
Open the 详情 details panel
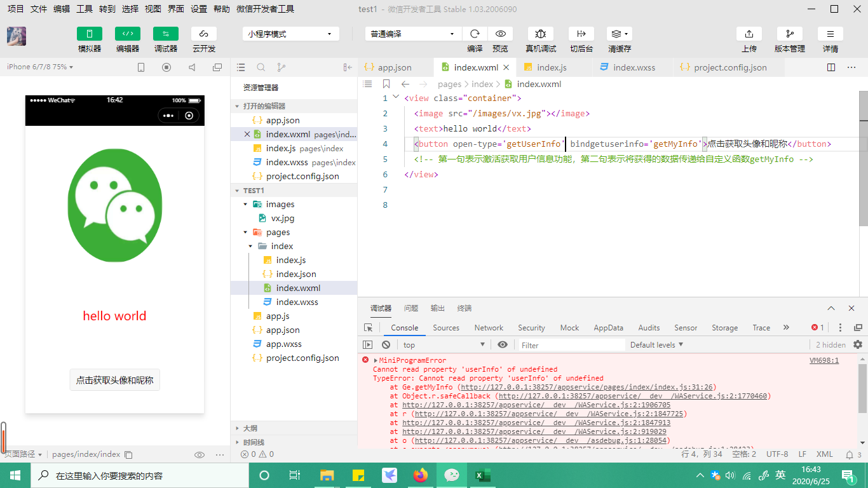[831, 34]
